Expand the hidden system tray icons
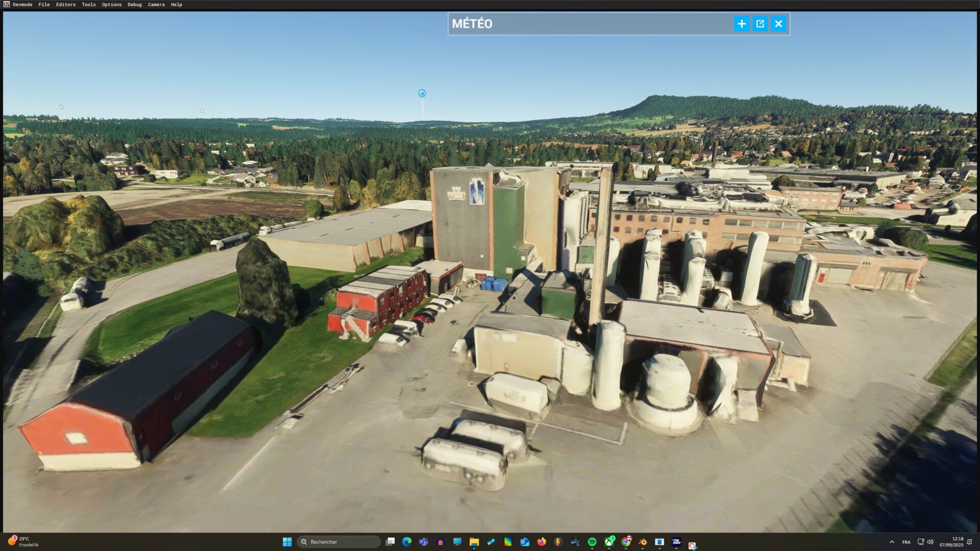This screenshot has height=551, width=980. [892, 542]
